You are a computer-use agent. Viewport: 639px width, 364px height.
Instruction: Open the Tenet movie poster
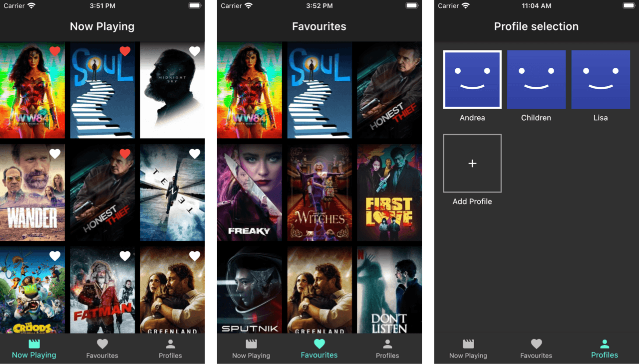(172, 192)
